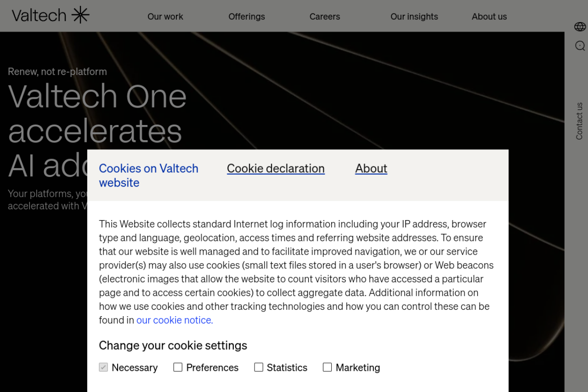The image size is (588, 392).
Task: Check the Statistics cookies checkbox
Action: (x=259, y=367)
